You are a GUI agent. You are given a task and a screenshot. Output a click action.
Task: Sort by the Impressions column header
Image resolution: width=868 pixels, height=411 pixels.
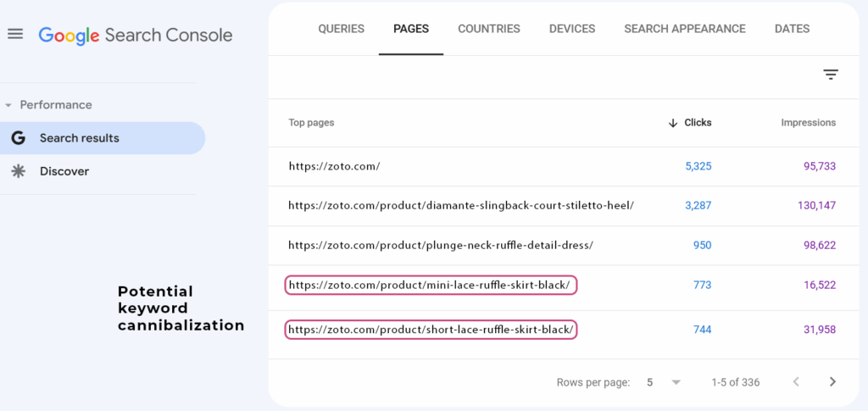pos(808,123)
